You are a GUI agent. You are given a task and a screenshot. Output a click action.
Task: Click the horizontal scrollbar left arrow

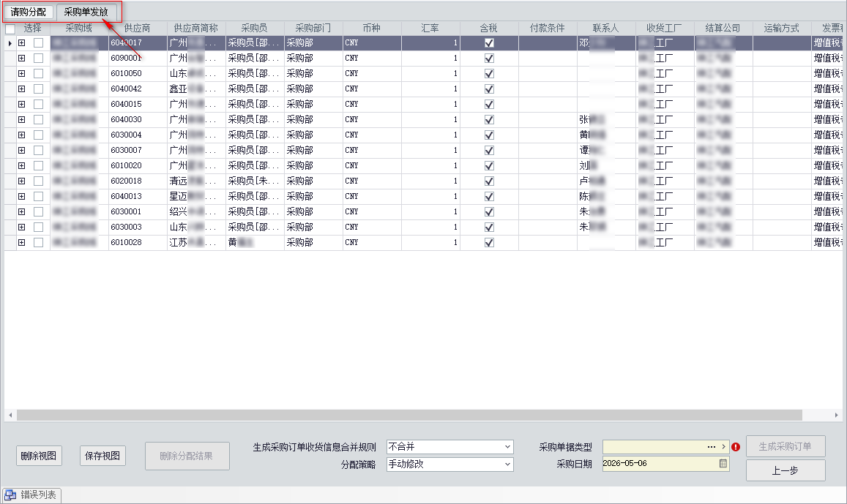pos(10,415)
